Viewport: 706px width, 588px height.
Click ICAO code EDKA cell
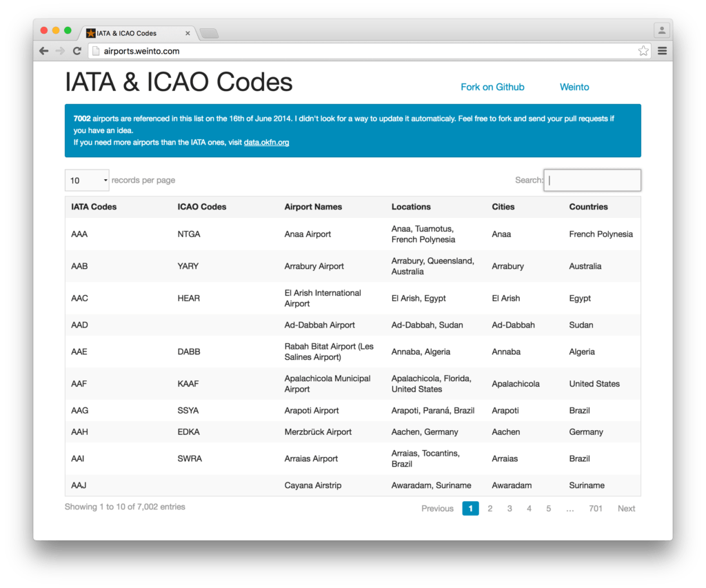(188, 432)
